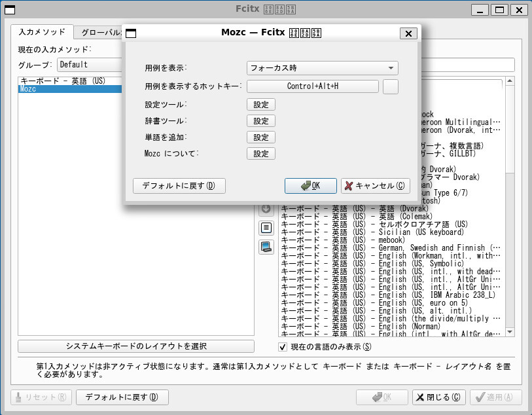Select the 英語 (Dvorak) keyboard row
The image size is (532, 415).
[x=391, y=209]
